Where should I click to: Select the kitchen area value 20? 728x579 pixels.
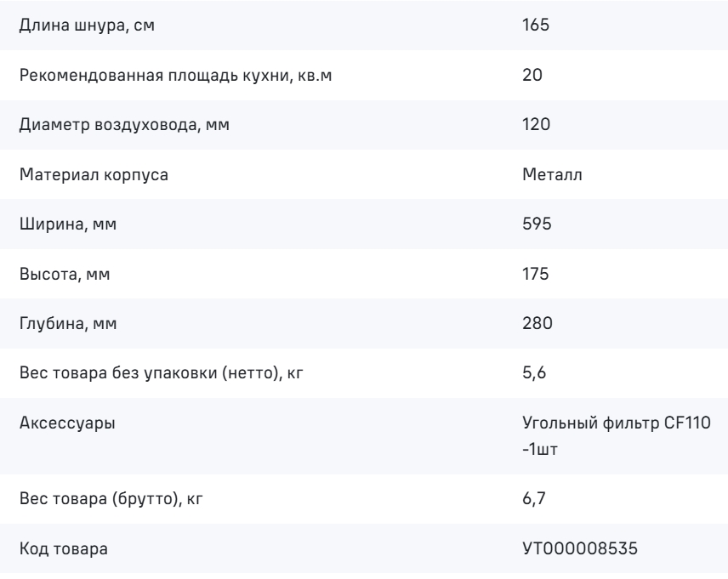point(532,75)
